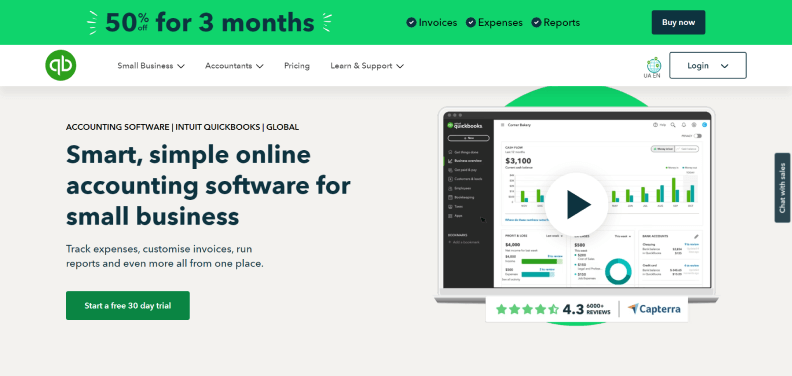The image size is (792, 376).
Task: Click the Reports banner label
Action: (x=562, y=22)
